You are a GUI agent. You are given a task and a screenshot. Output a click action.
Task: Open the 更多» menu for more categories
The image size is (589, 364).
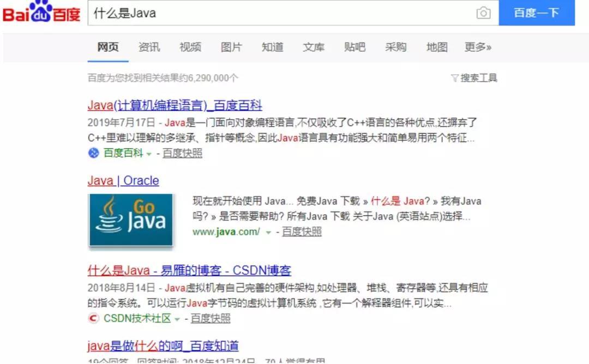[478, 47]
